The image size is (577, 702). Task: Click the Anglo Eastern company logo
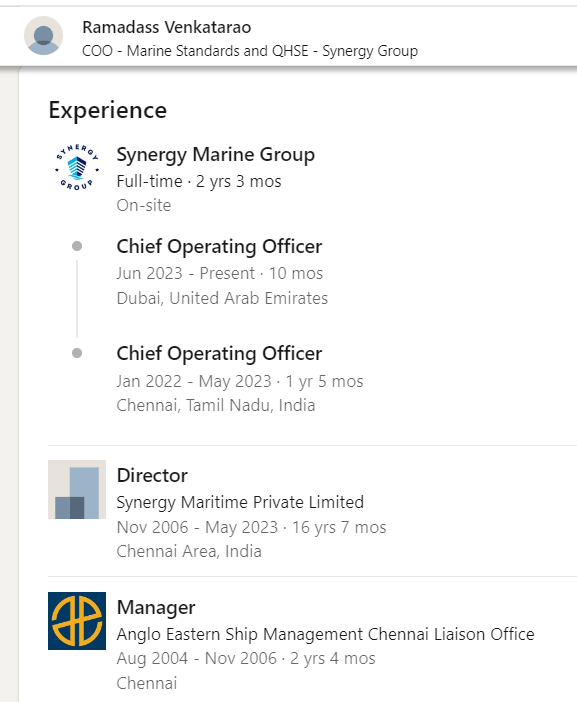tap(77, 621)
